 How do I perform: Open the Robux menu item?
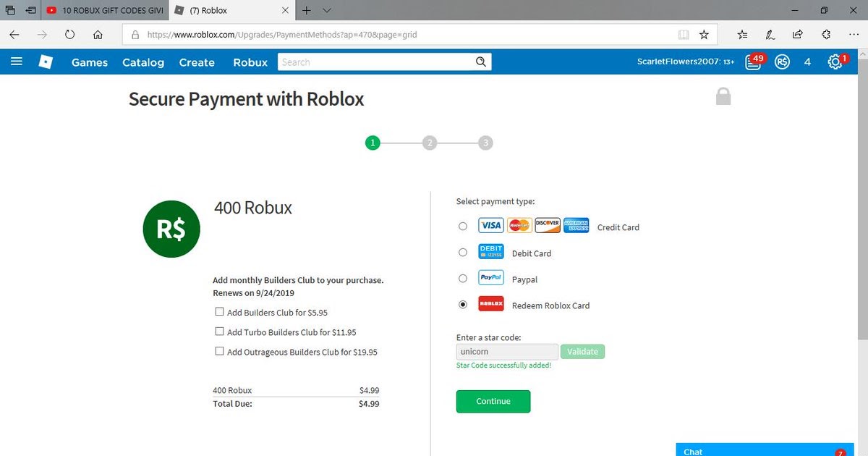(x=250, y=62)
